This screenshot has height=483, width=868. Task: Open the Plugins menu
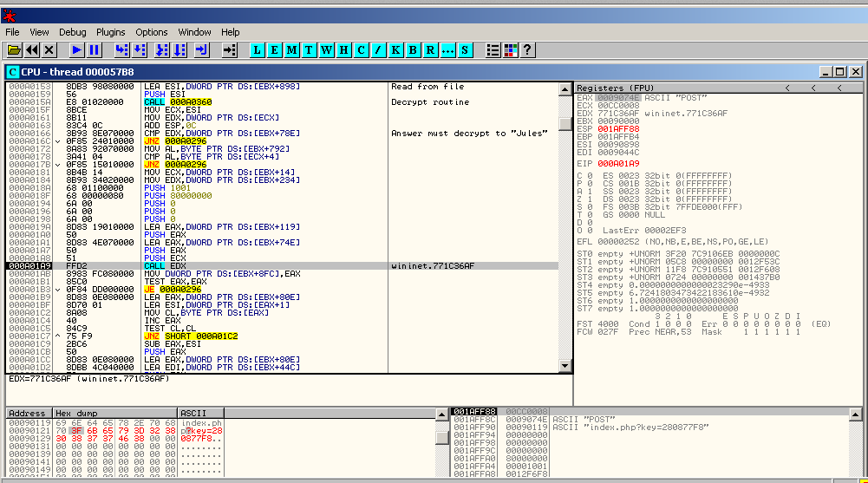pyautogui.click(x=111, y=32)
